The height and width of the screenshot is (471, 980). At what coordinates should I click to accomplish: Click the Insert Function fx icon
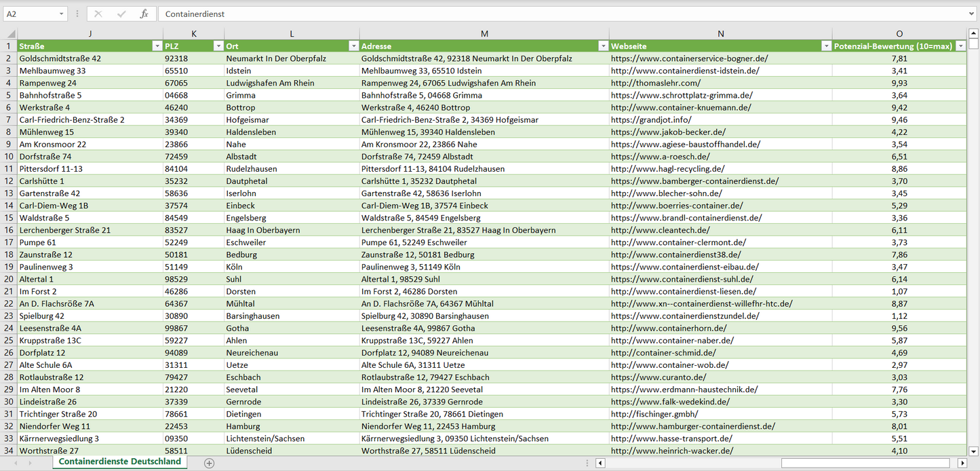(144, 14)
